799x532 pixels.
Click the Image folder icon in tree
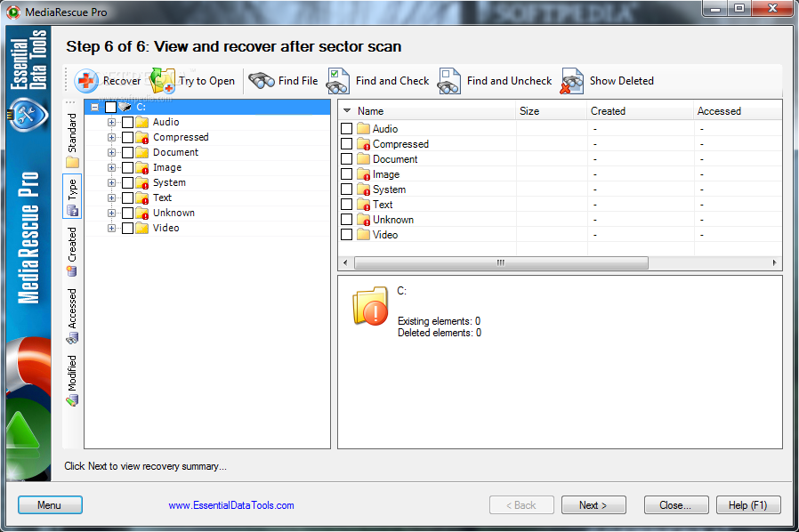click(x=142, y=167)
